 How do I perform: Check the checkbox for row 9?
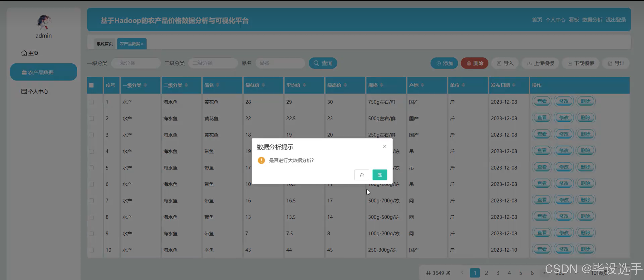click(91, 234)
